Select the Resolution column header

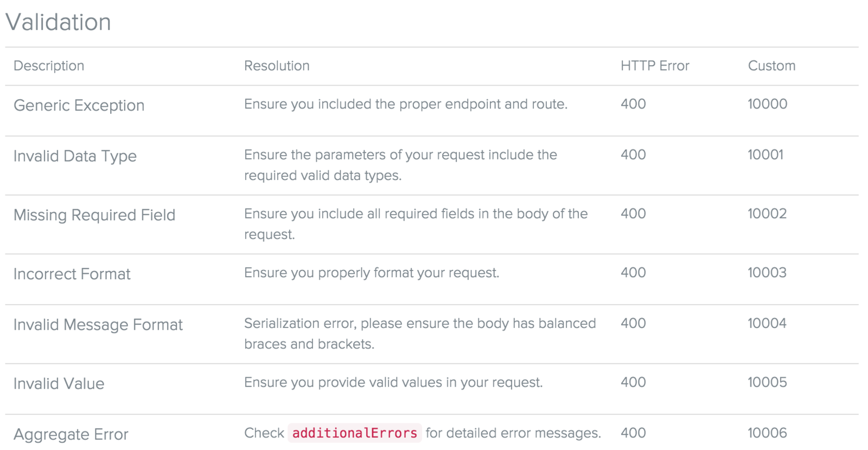click(277, 66)
